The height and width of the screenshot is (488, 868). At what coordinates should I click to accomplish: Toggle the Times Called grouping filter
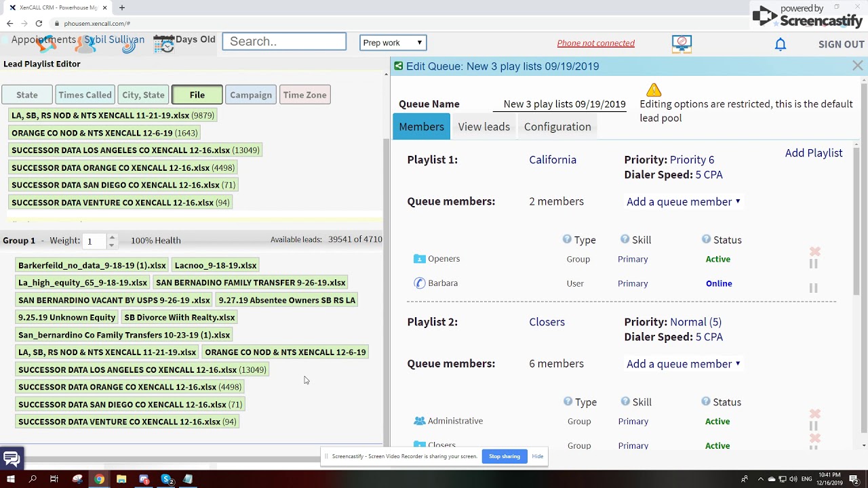(x=85, y=95)
